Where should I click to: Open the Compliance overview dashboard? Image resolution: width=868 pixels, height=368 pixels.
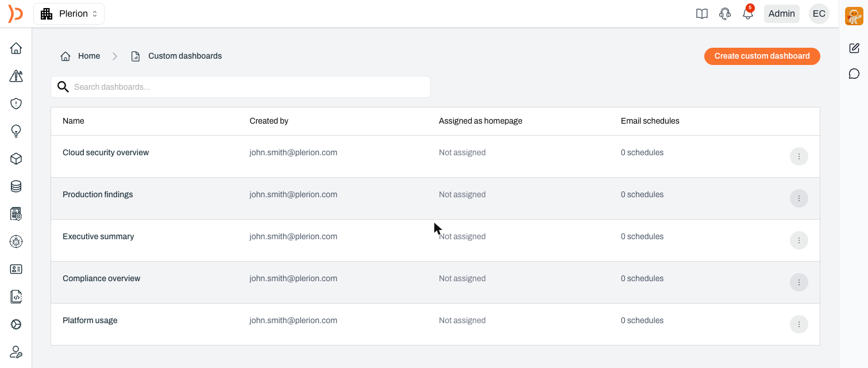102,278
